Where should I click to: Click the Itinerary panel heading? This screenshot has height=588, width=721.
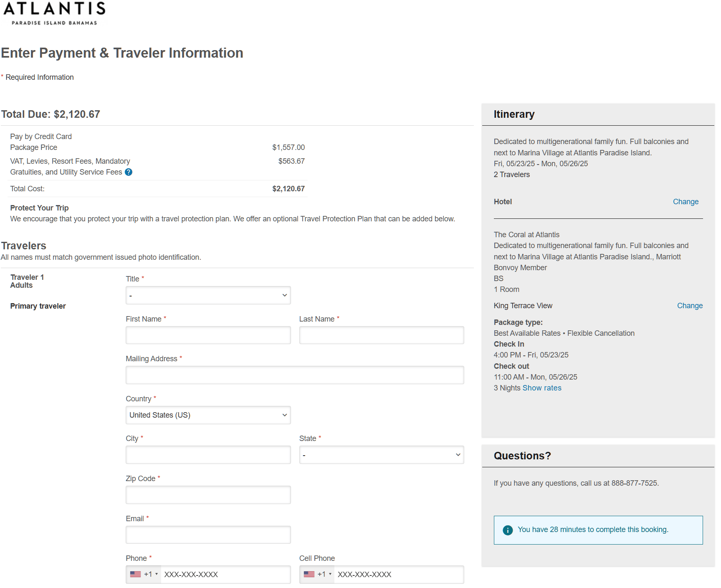[514, 114]
